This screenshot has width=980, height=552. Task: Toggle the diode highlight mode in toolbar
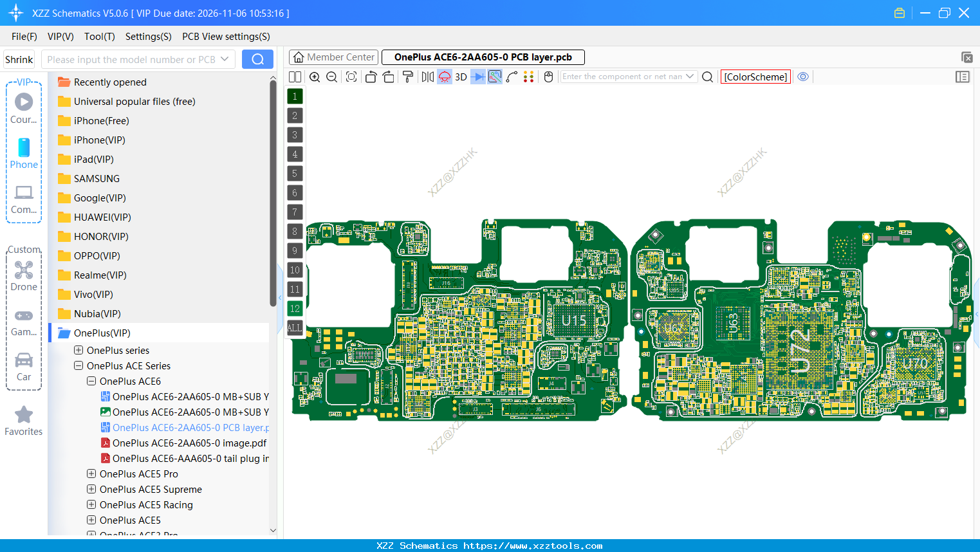pyautogui.click(x=478, y=77)
